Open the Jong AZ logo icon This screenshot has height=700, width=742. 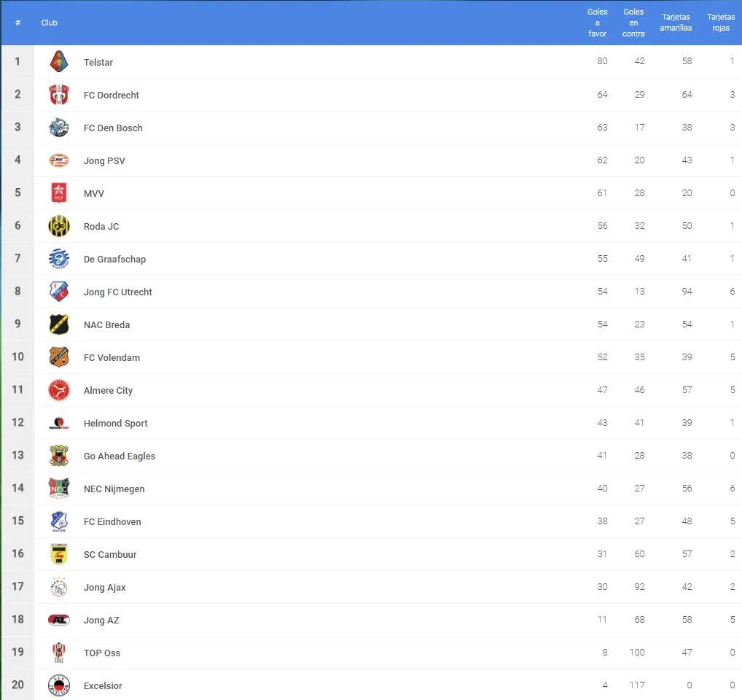59,620
